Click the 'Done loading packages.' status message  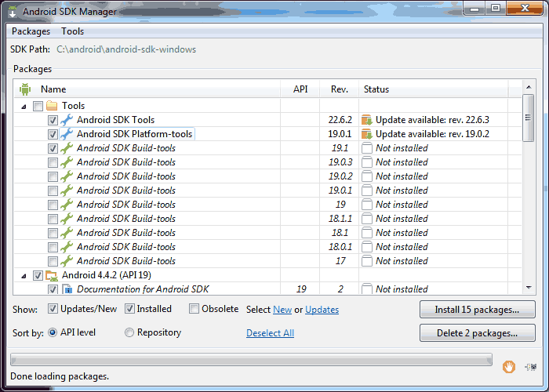pyautogui.click(x=60, y=376)
